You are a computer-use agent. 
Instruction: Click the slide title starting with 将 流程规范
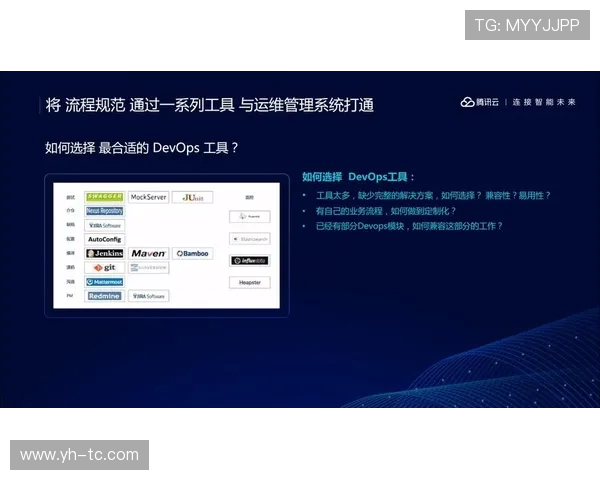(209, 105)
